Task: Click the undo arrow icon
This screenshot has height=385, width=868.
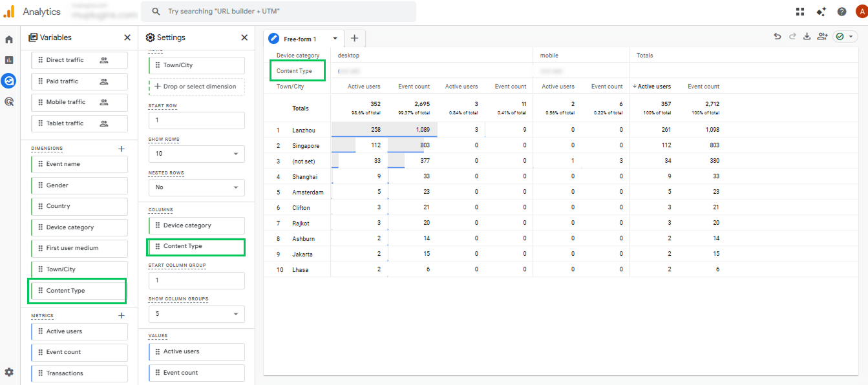Action: [x=778, y=37]
